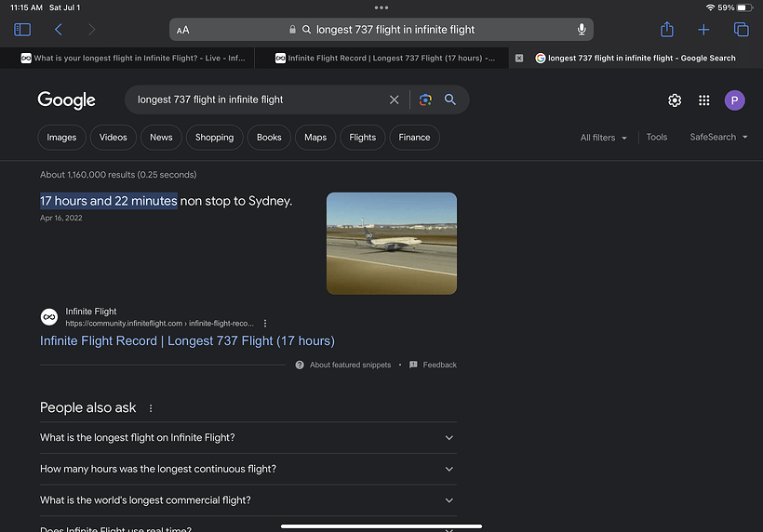Screen dimensions: 763x532
Task: Click the Google logo
Action: [67, 100]
